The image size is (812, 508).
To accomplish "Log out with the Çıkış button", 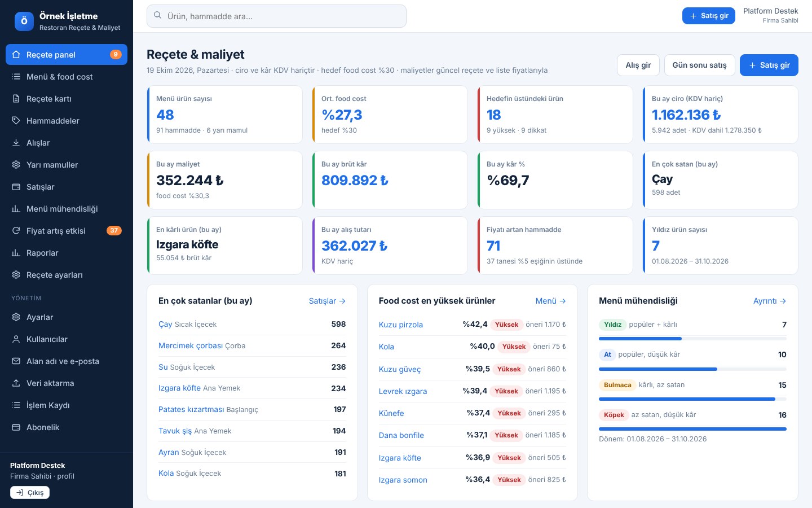I will point(30,493).
